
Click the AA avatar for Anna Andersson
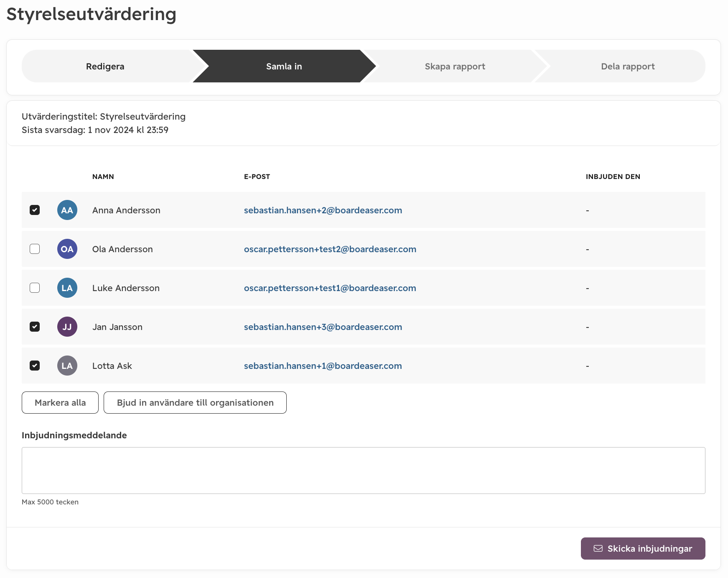[67, 210]
